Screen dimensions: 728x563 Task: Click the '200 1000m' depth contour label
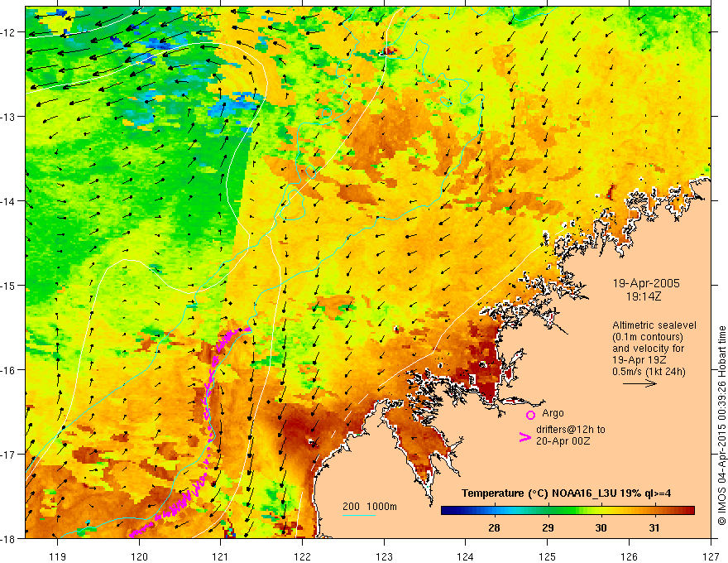[370, 507]
